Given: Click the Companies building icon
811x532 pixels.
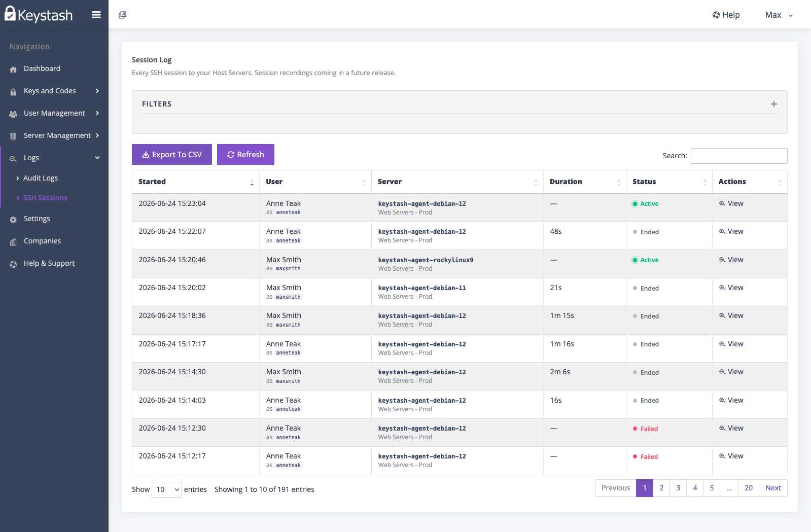Looking at the screenshot, I should coord(13,242).
